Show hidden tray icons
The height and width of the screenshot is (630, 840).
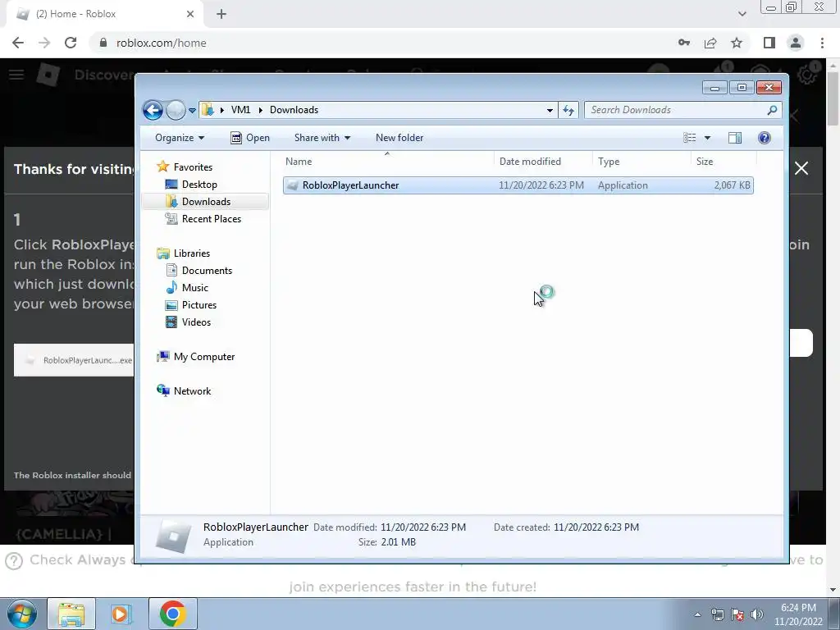[x=697, y=614]
